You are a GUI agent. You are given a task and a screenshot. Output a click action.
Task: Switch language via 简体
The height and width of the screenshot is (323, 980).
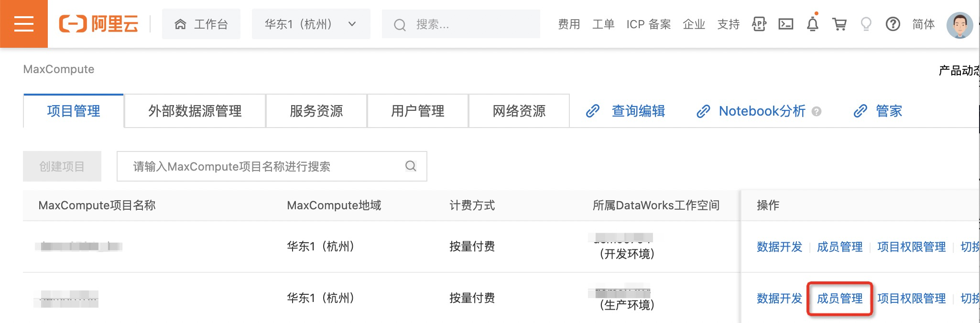click(924, 24)
